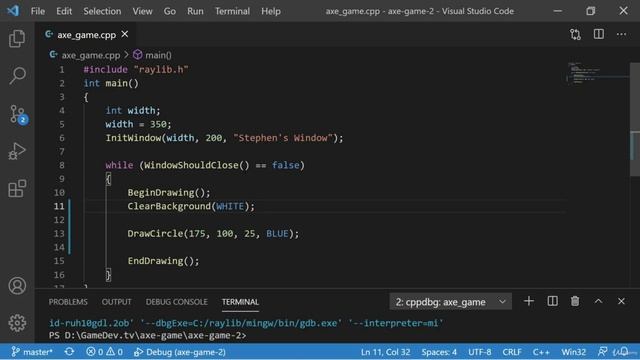Click the VS Code logo icon
Screen dimensions: 640x360
pos(13,11)
